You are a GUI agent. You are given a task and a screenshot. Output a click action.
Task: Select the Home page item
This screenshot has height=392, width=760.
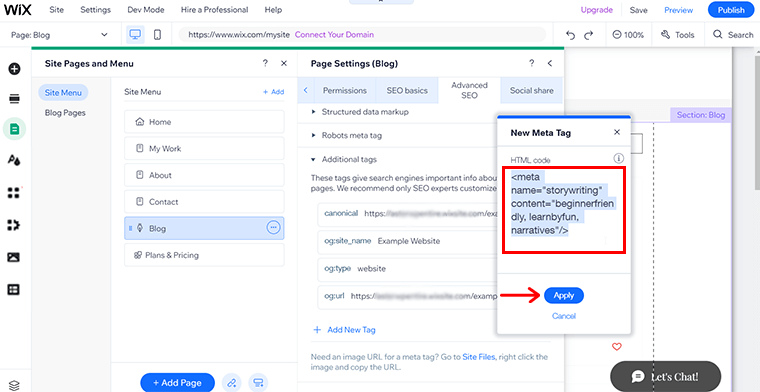click(204, 122)
